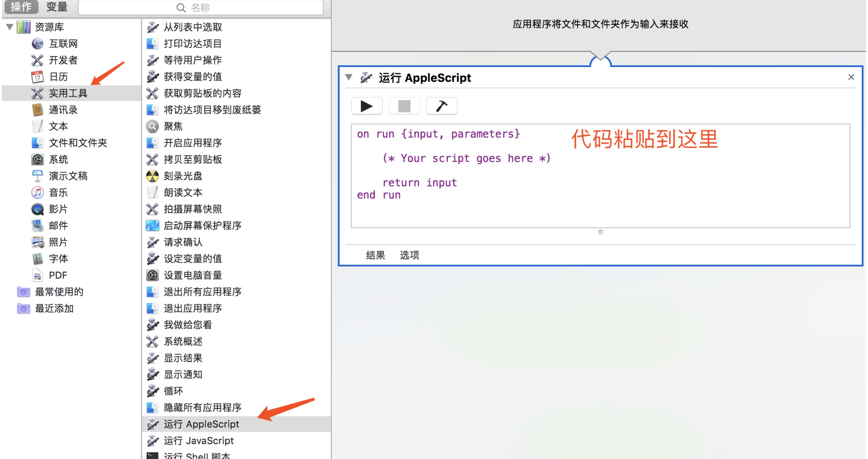
Task: Select 运行 JavaScript action
Action: [198, 440]
